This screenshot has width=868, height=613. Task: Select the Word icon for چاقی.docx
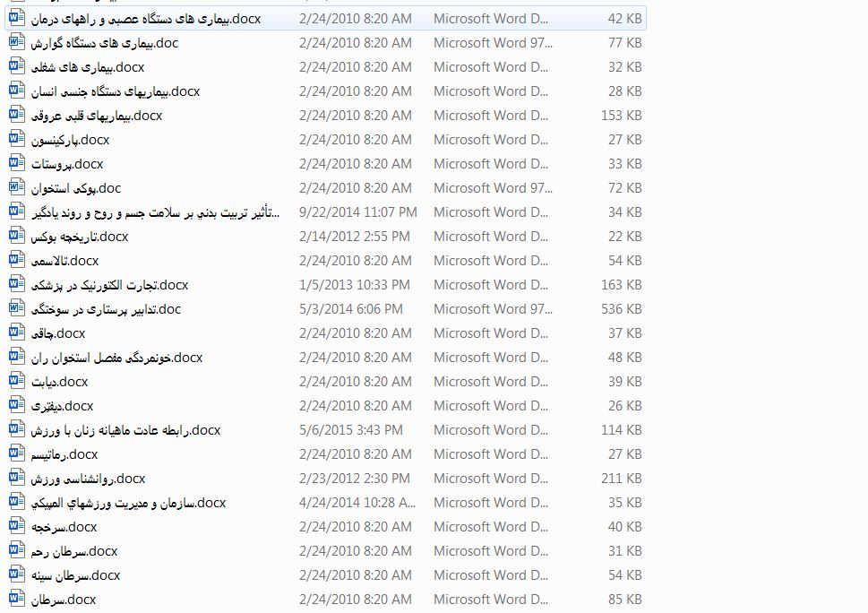click(16, 332)
